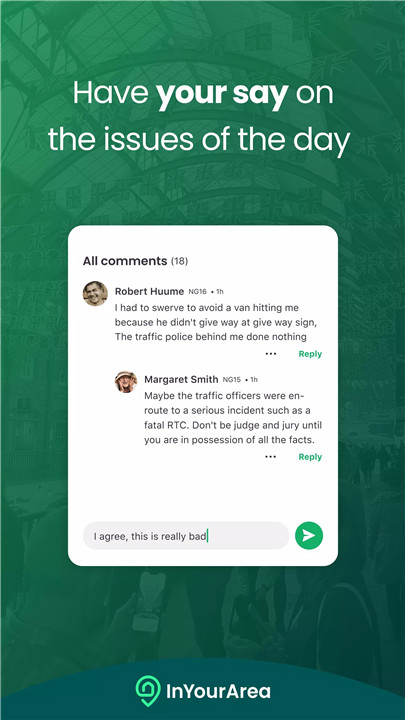Focus the comment text input field

click(x=186, y=535)
